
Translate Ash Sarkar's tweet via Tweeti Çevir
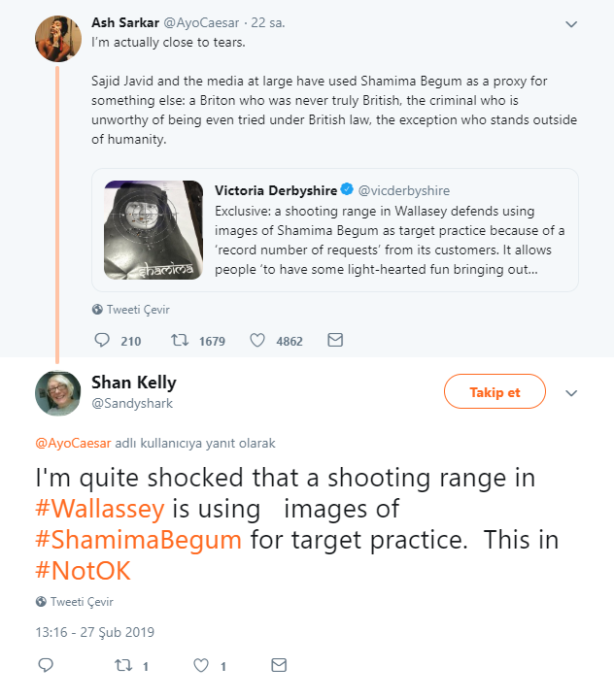coord(131,310)
